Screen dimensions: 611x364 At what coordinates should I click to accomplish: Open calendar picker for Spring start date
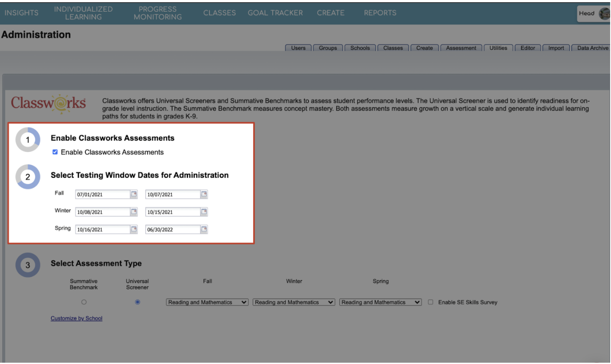coord(134,229)
